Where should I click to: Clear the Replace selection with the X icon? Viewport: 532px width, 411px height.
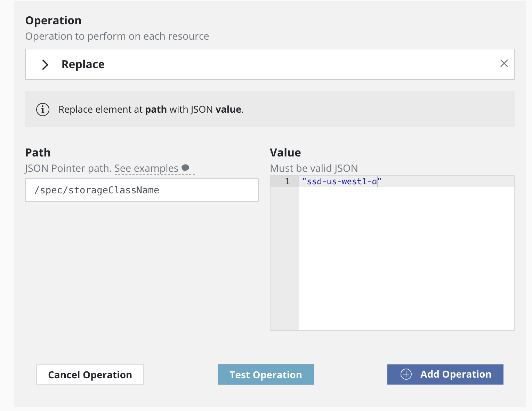coord(504,63)
